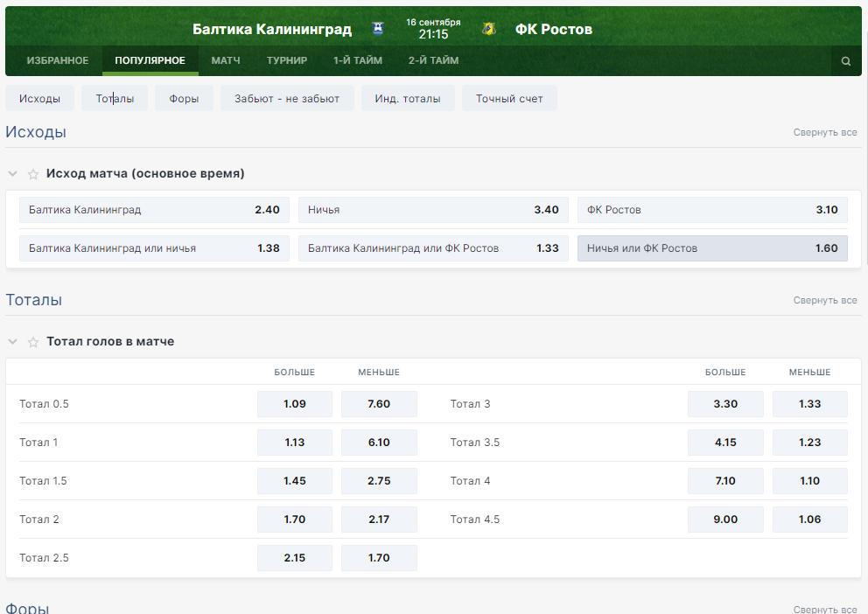Click the 'Исходы' filter chip
The width and height of the screenshot is (868, 614).
(x=40, y=99)
